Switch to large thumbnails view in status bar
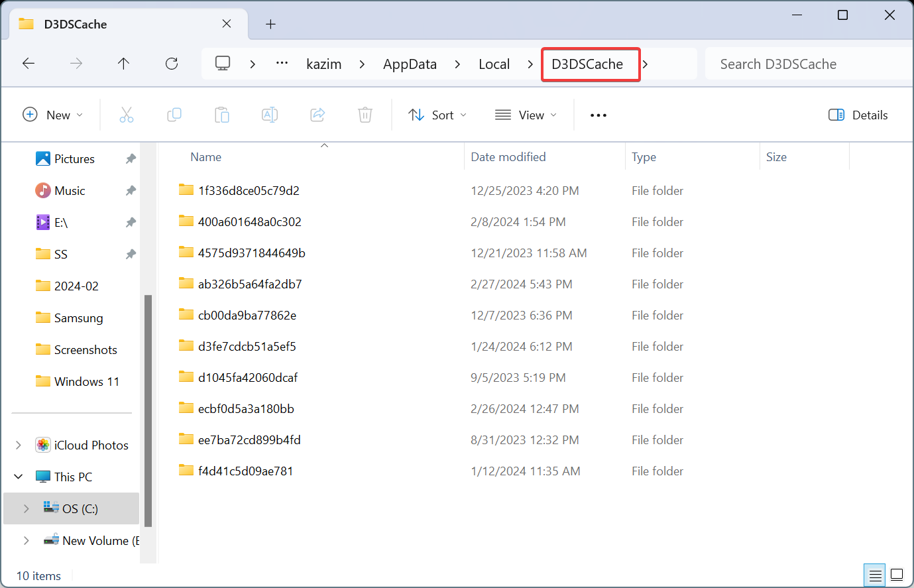 tap(897, 575)
